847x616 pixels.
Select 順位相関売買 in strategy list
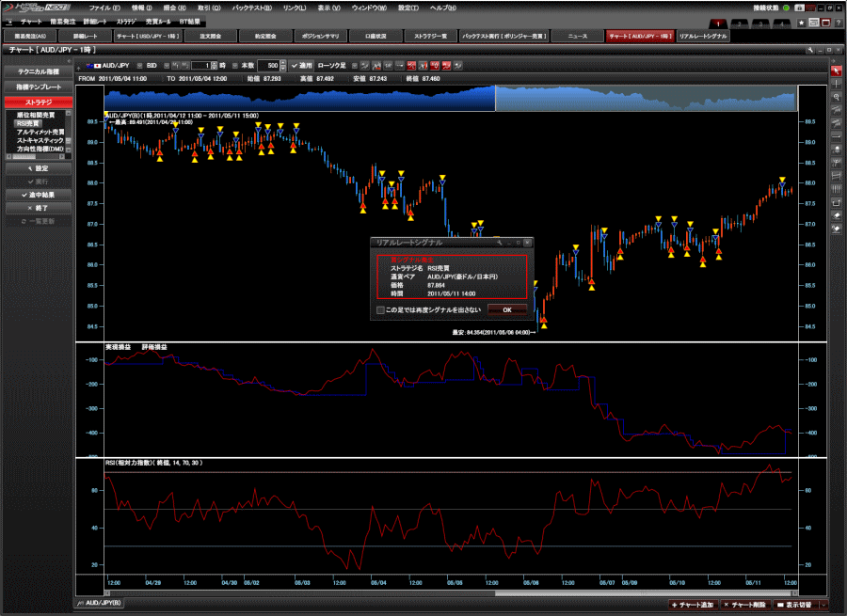[35, 115]
